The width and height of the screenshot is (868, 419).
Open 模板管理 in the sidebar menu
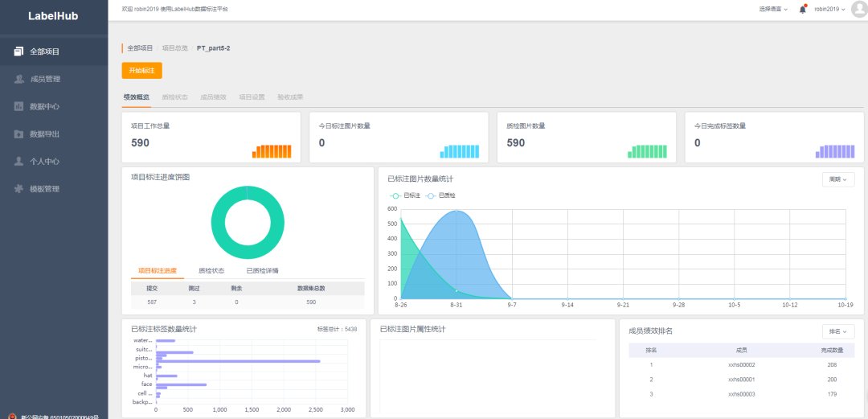click(54, 189)
